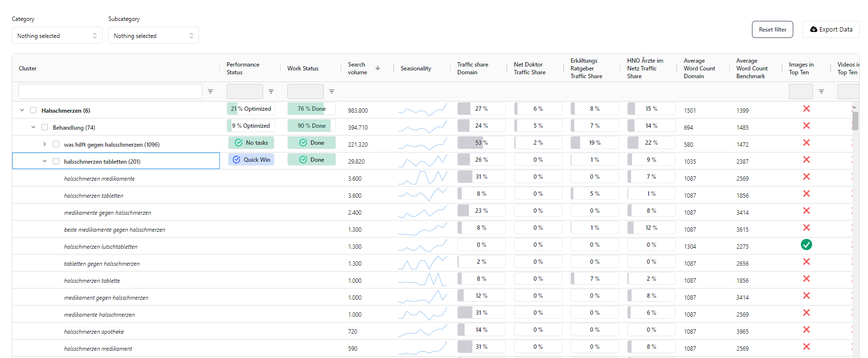Sort by the Seasonality column header
Screen dimensions: 868x358
tap(416, 68)
